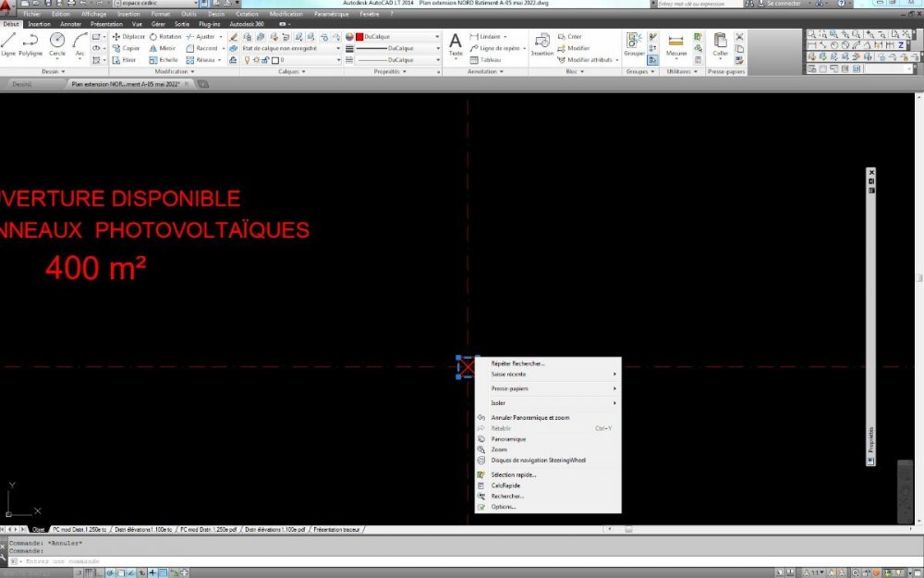The height and width of the screenshot is (578, 924).
Task: Insert a Tableau
Action: pos(486,60)
